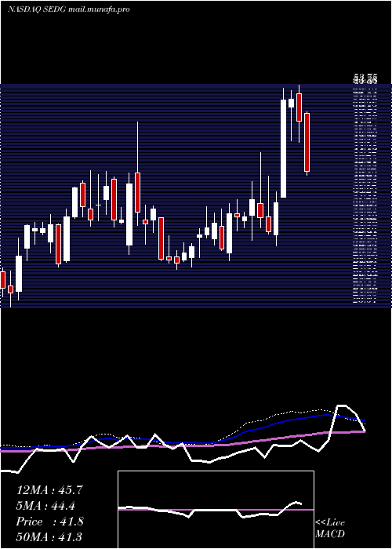The image size is (392, 549).
Task: Click the 53.75 price axis label
Action: (x=365, y=78)
